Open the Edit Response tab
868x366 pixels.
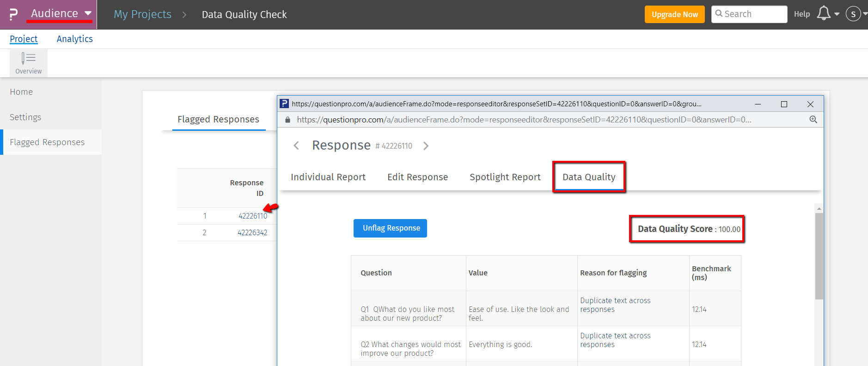tap(417, 177)
